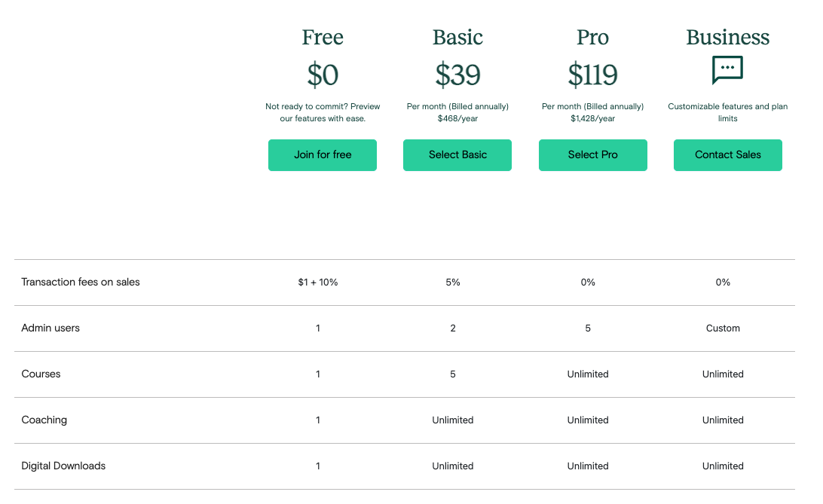Click the Custom admin users value for Business
The height and width of the screenshot is (504, 823).
pos(723,328)
